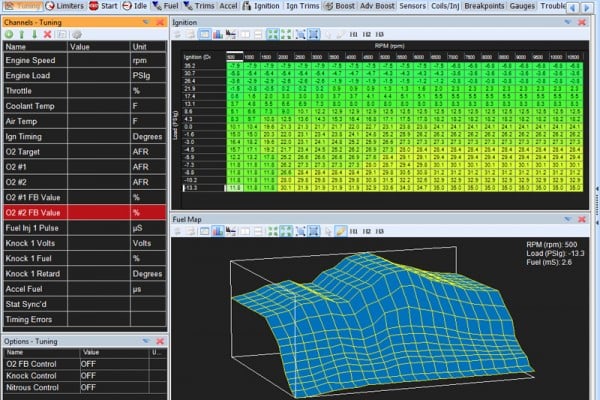Move channel down with green down arrow

tap(34, 35)
